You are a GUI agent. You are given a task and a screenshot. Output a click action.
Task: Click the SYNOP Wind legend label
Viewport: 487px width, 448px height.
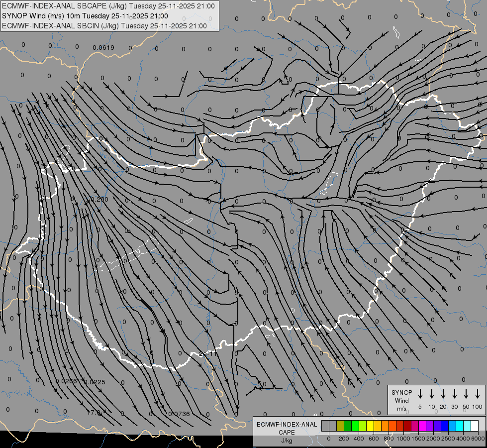[401, 396]
